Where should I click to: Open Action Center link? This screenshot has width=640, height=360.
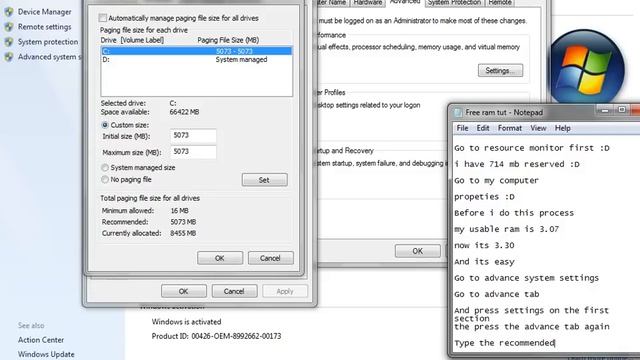coord(41,340)
